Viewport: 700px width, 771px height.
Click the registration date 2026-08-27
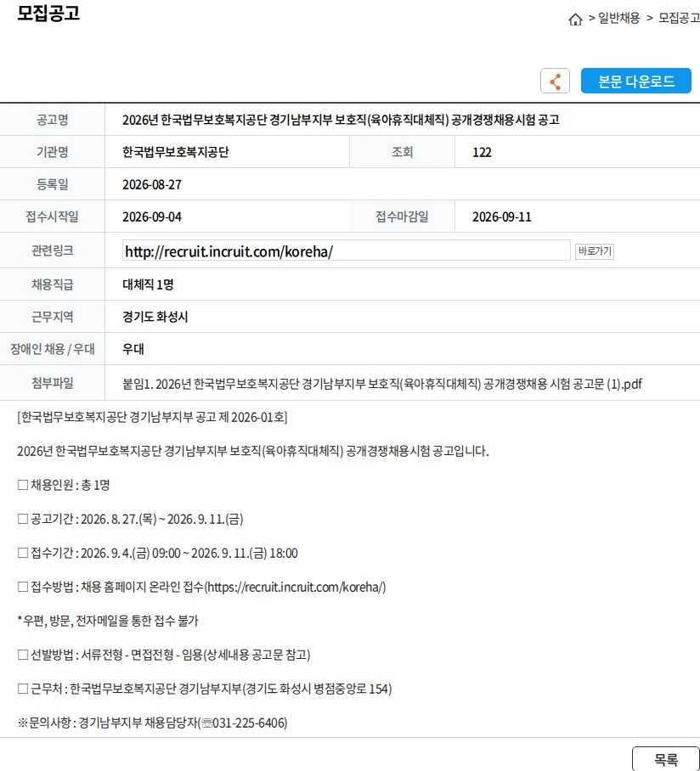click(152, 185)
